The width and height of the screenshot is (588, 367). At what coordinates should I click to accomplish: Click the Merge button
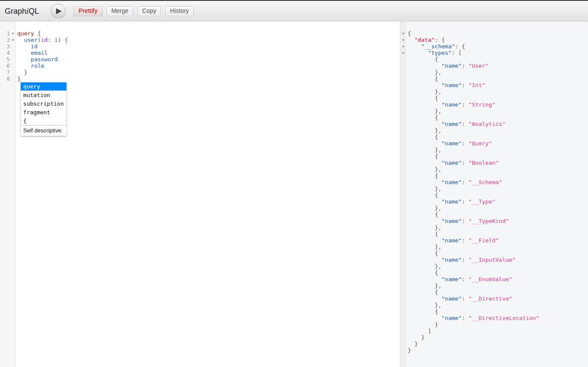(x=119, y=11)
